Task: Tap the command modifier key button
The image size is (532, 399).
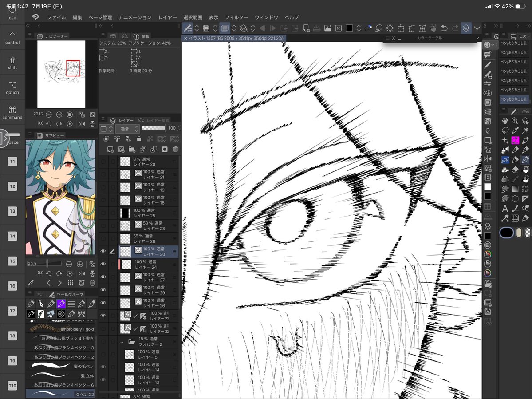Action: click(12, 113)
